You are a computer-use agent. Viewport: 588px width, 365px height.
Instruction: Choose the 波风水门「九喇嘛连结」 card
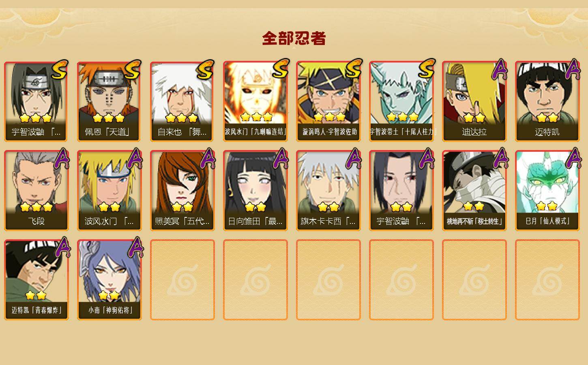click(x=255, y=101)
